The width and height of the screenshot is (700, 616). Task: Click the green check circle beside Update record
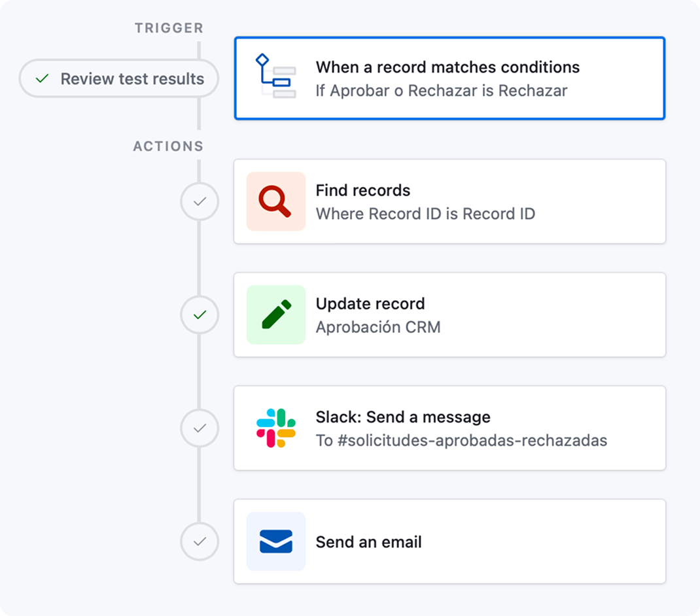coord(200,315)
